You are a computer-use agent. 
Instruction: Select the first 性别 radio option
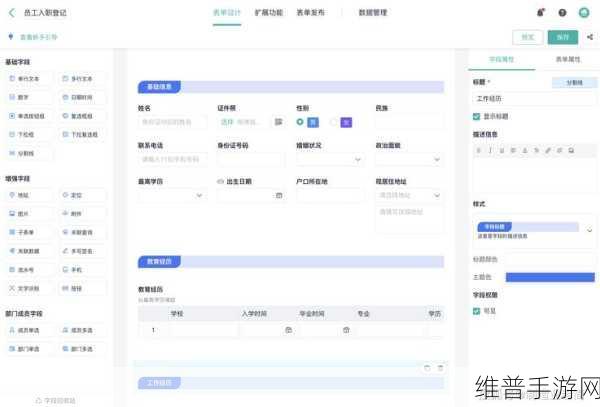click(x=300, y=122)
